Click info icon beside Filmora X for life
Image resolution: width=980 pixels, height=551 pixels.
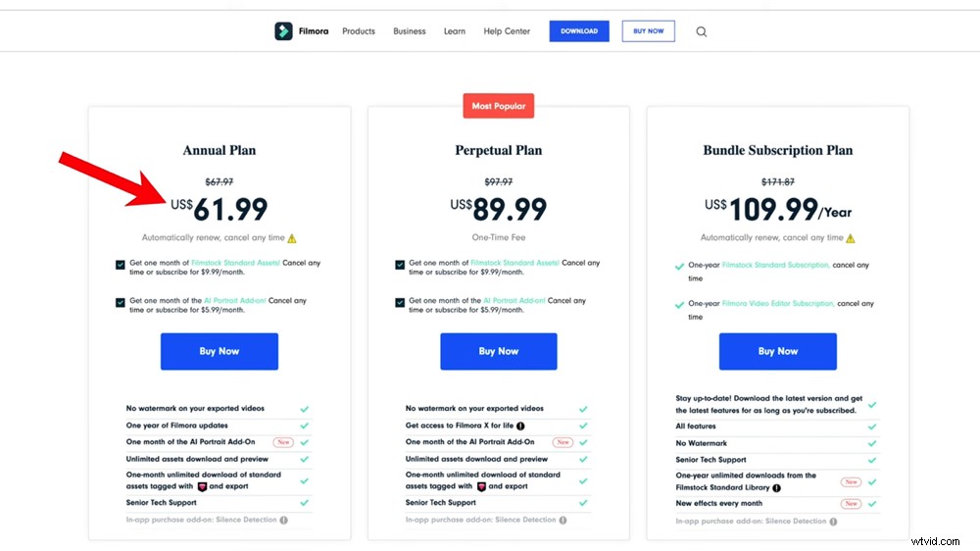(x=520, y=426)
